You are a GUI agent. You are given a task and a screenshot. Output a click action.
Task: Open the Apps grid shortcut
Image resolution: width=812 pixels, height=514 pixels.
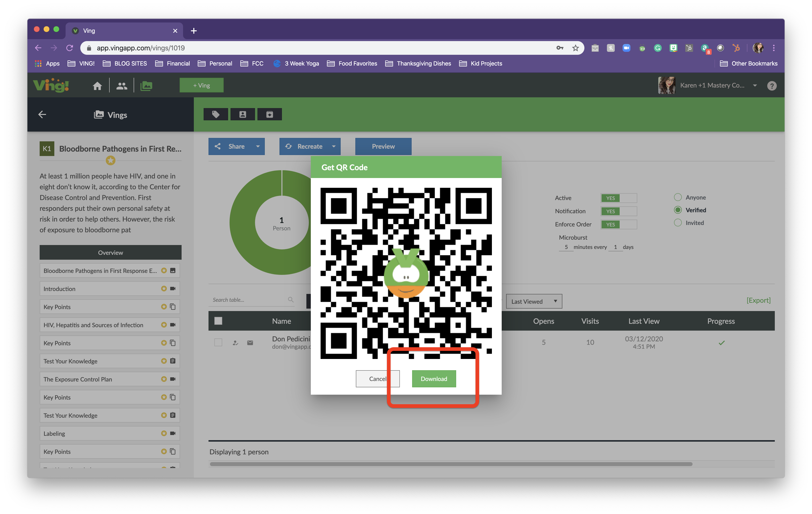47,63
